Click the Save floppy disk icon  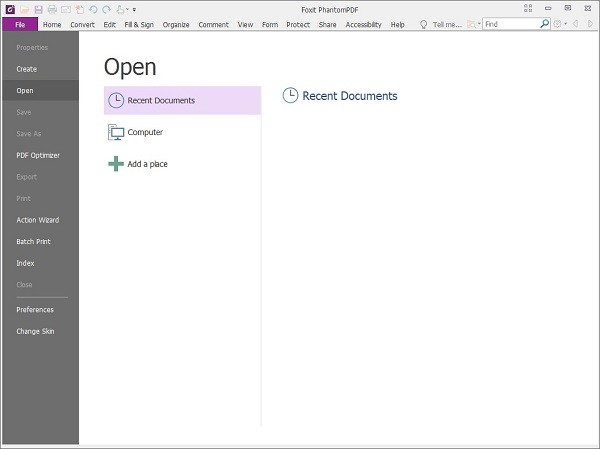coord(38,10)
